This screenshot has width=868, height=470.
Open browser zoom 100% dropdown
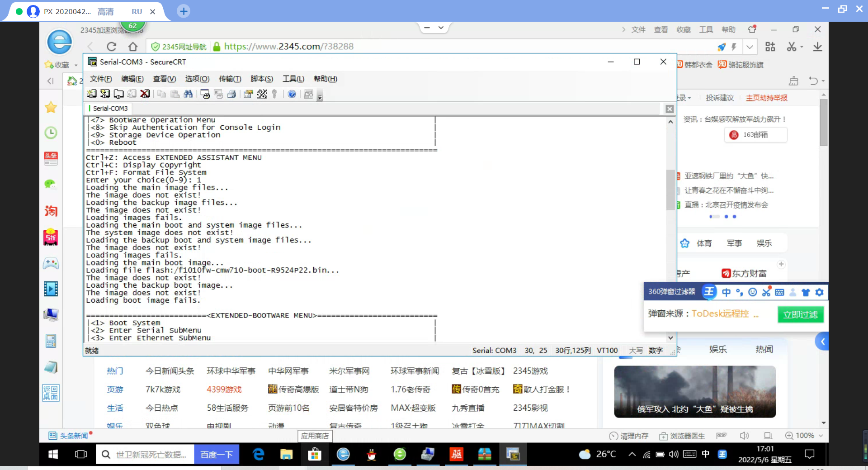point(804,436)
